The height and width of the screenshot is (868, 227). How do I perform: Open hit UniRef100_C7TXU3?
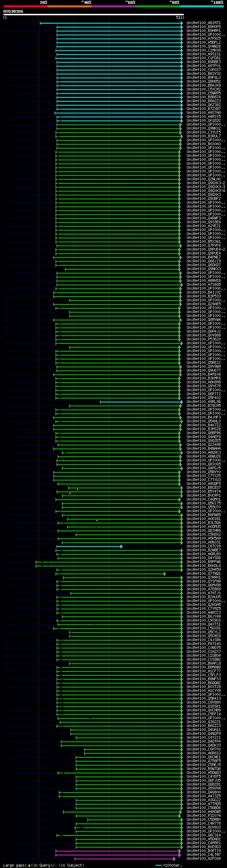[204, 480]
